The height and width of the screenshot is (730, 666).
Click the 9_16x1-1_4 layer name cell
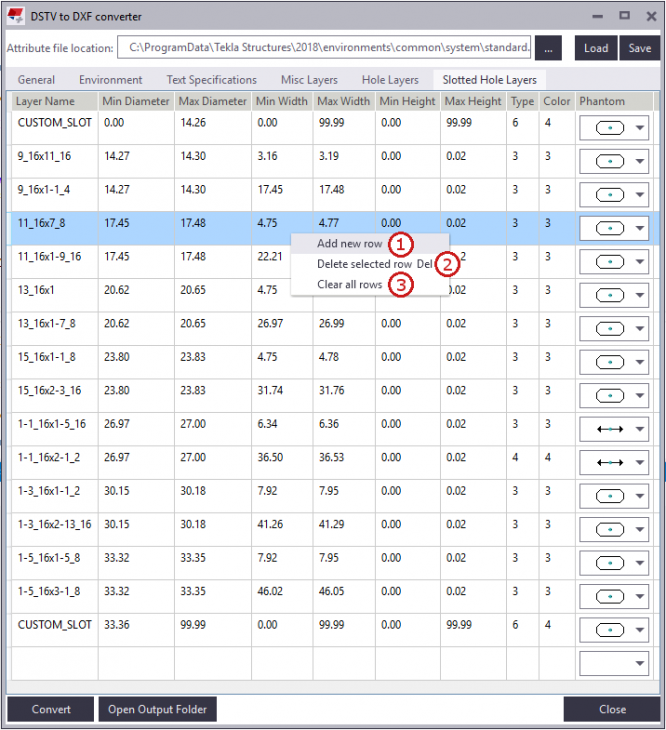(55, 194)
